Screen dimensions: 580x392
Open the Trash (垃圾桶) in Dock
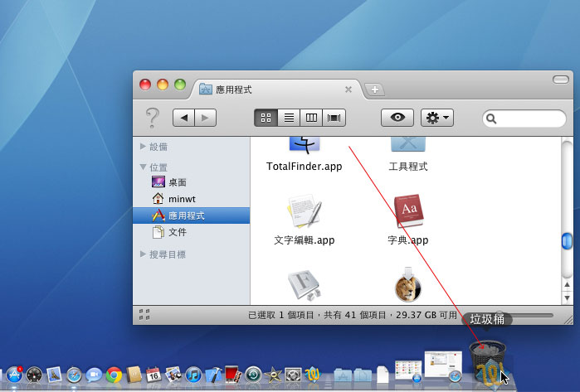(x=488, y=361)
